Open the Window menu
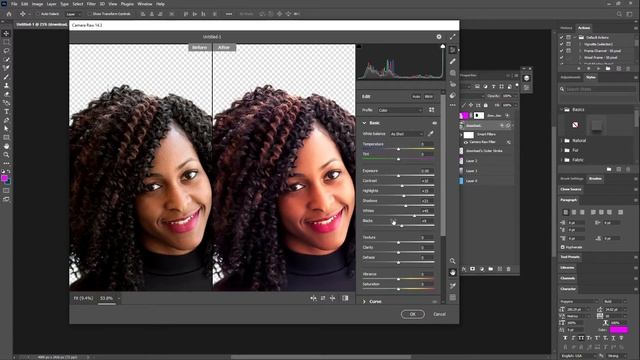Viewport: 640px width, 360px height. 144,4
